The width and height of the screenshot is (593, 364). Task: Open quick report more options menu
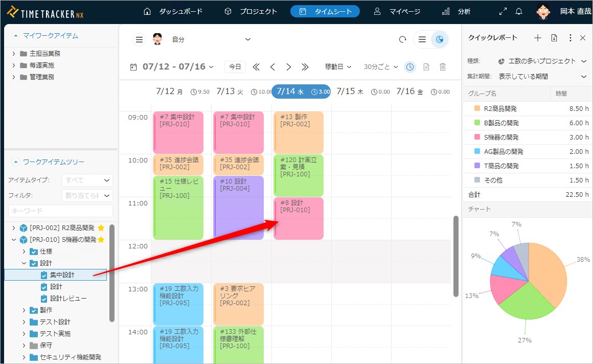tap(570, 38)
